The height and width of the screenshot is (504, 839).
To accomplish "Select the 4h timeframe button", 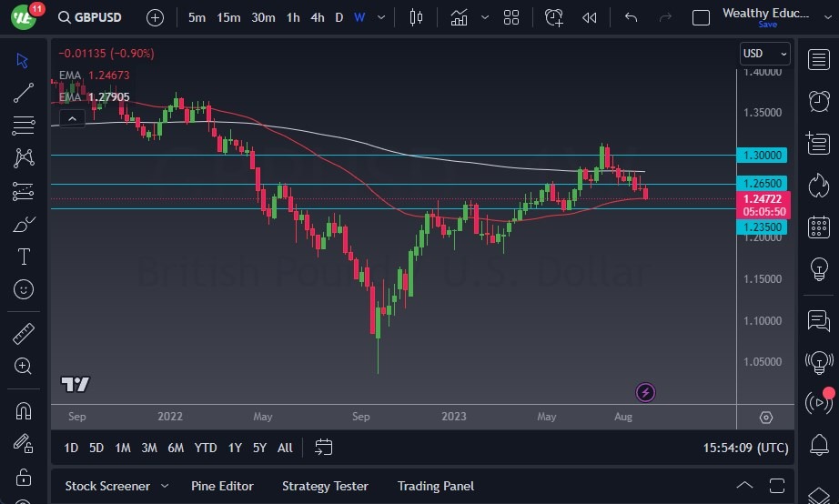I will (x=317, y=17).
